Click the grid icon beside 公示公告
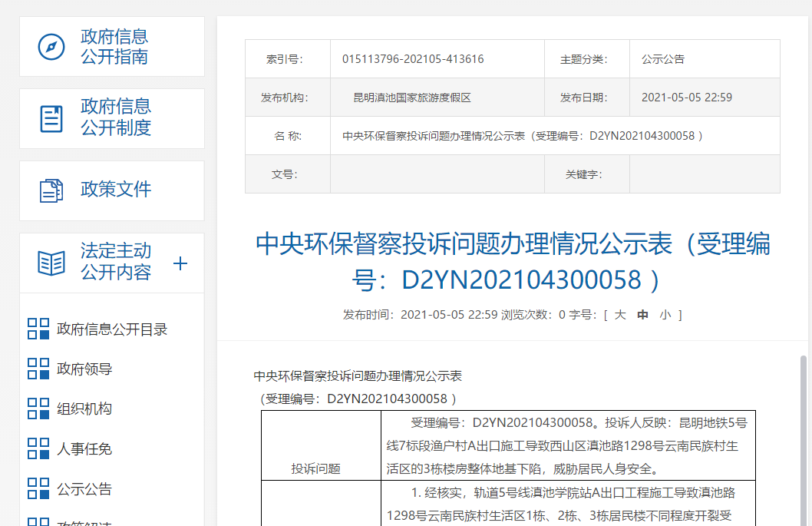Image resolution: width=812 pixels, height=526 pixels. 38,488
